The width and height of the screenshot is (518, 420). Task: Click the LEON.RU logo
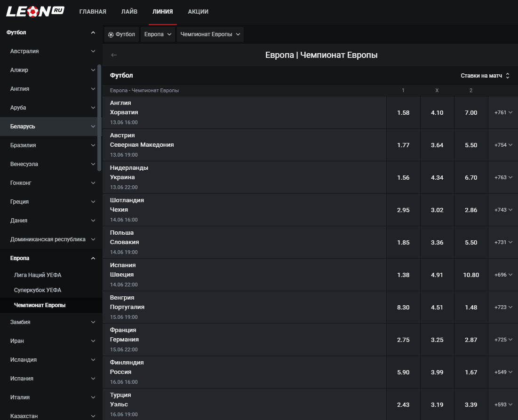[x=35, y=12]
